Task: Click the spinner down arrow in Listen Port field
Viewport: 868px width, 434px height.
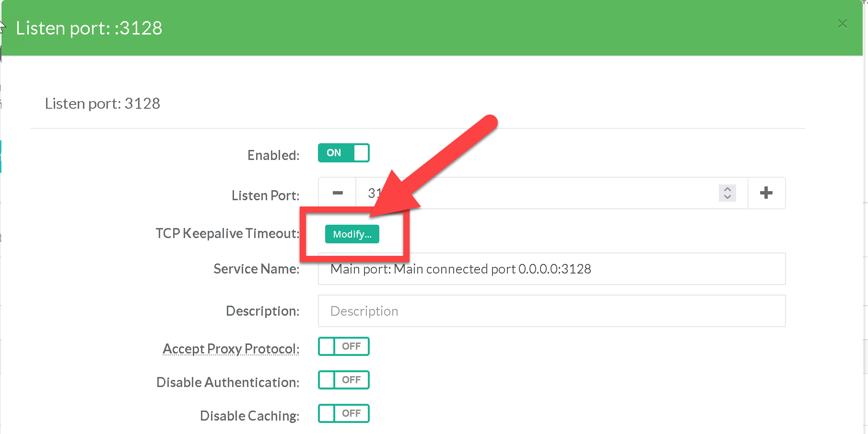Action: tap(727, 197)
